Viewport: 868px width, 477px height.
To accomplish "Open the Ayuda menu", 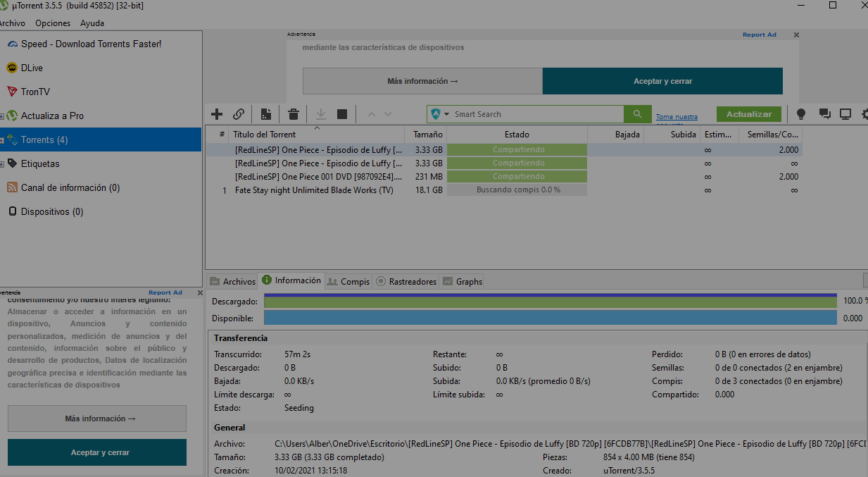I will pyautogui.click(x=92, y=23).
